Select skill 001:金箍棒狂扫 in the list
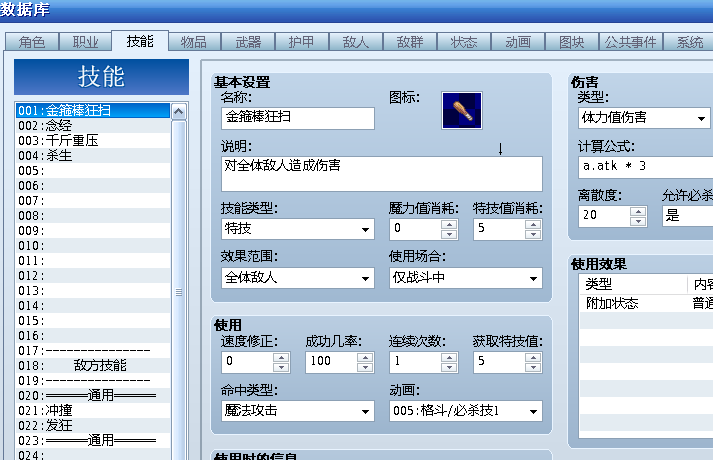 (x=93, y=110)
